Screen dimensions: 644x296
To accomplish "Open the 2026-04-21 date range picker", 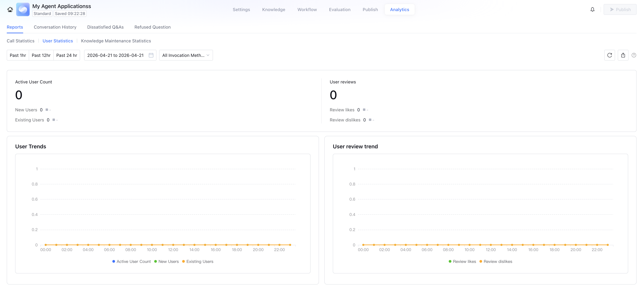I will (x=116, y=55).
